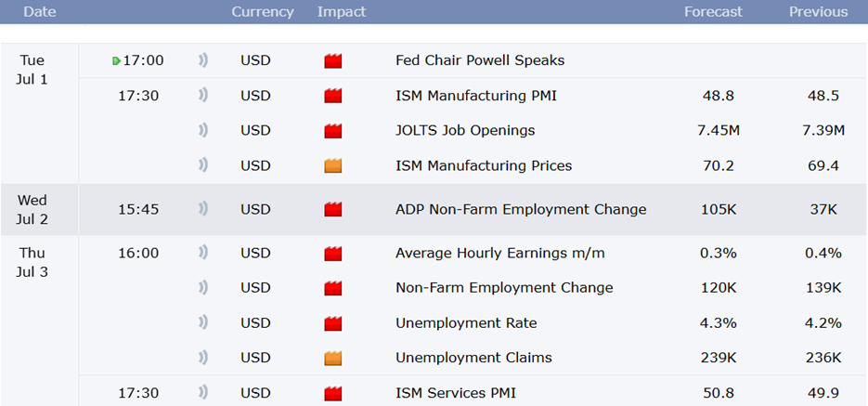Click the sound icon next to JOLTS Job Openings
The width and height of the screenshot is (868, 406).
(203, 131)
